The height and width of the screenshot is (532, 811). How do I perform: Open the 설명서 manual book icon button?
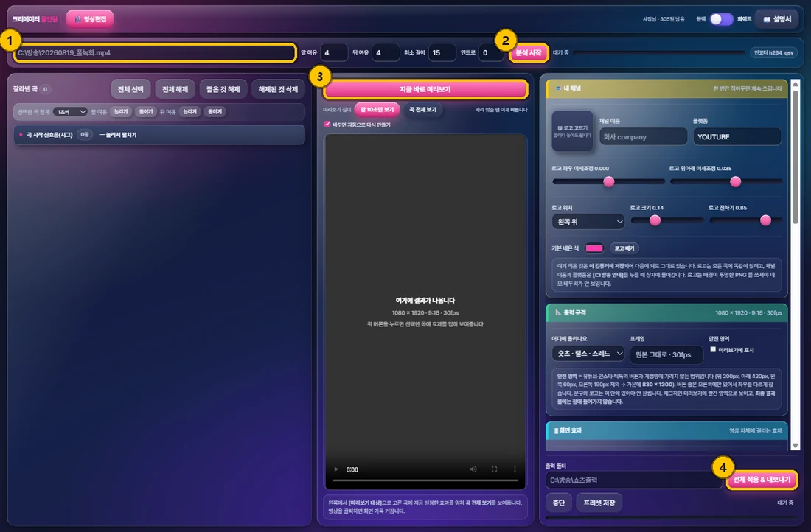777,19
